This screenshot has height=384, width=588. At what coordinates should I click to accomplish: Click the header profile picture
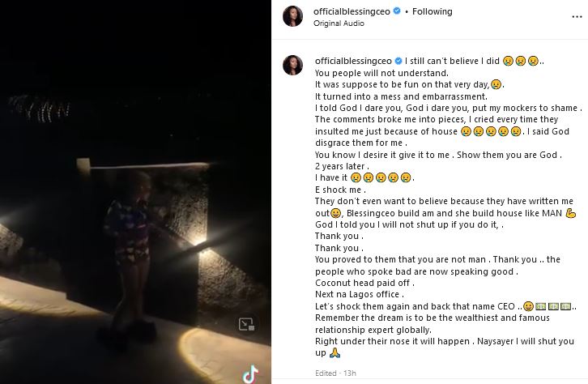pyautogui.click(x=293, y=16)
